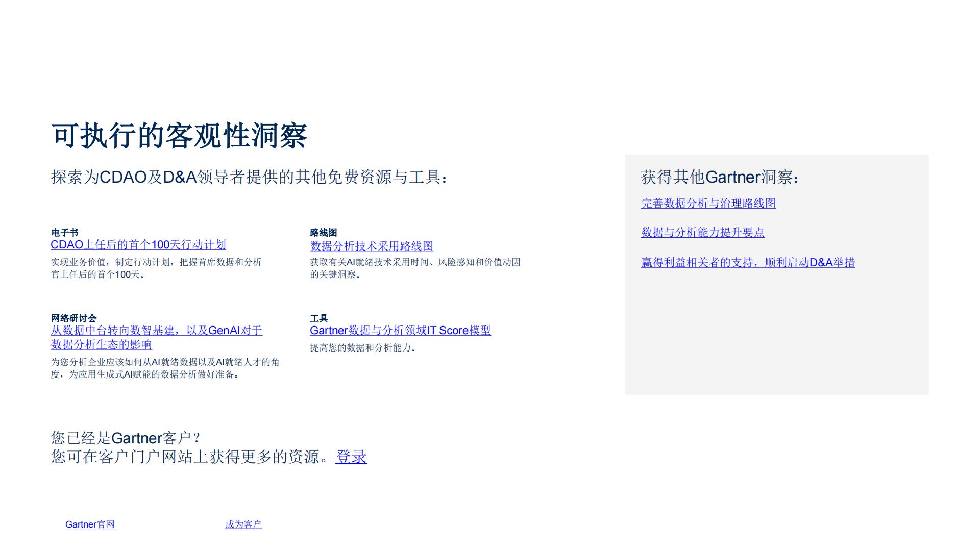The width and height of the screenshot is (980, 551).
Task: Click the 您已经是Gartner客户？ text
Action: pos(127,438)
